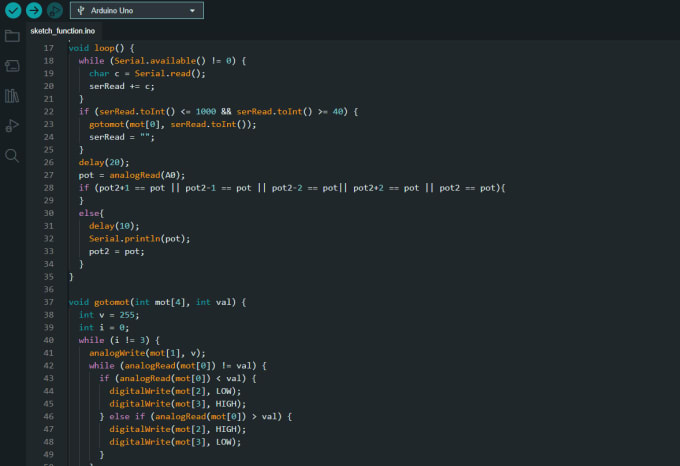Viewport: 680px width, 466px height.
Task: Click line number 22 in the gutter
Action: coord(49,112)
